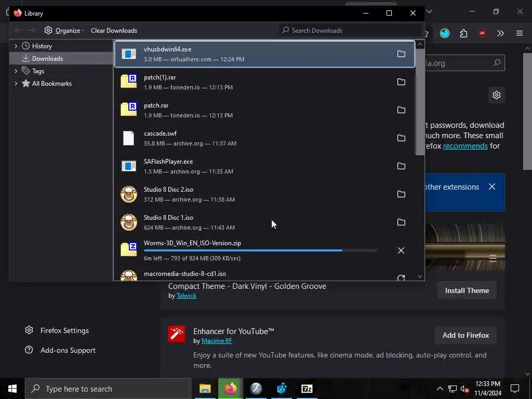532x399 pixels.
Task: Open the Organize menu
Action: coord(64,31)
